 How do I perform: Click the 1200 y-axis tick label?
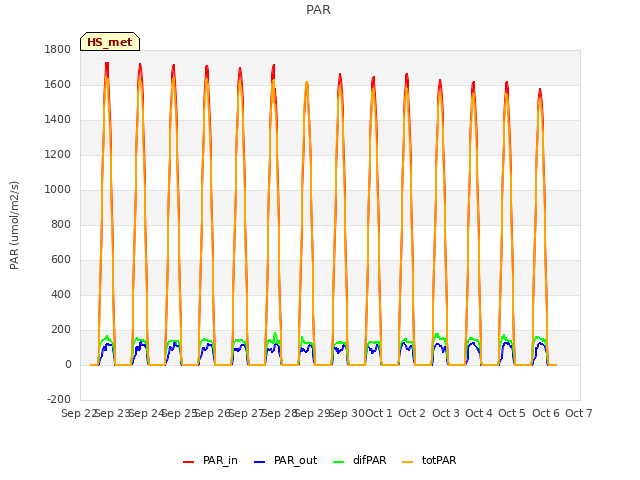point(58,155)
